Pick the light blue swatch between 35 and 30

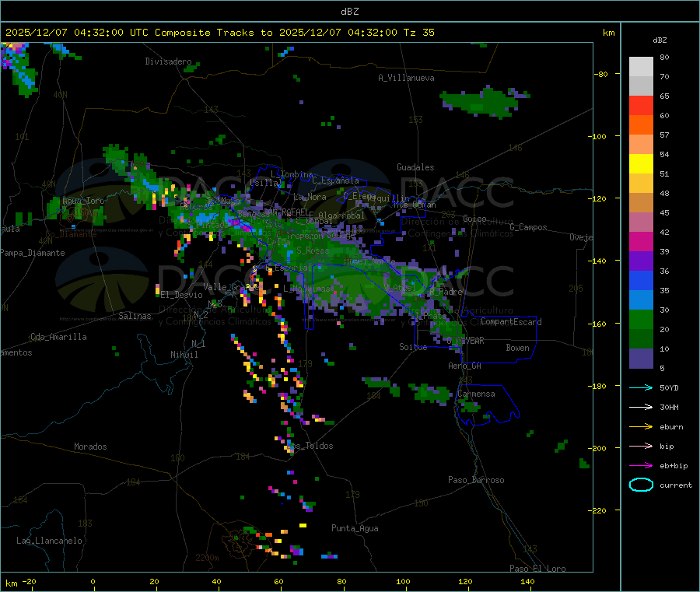pos(641,300)
